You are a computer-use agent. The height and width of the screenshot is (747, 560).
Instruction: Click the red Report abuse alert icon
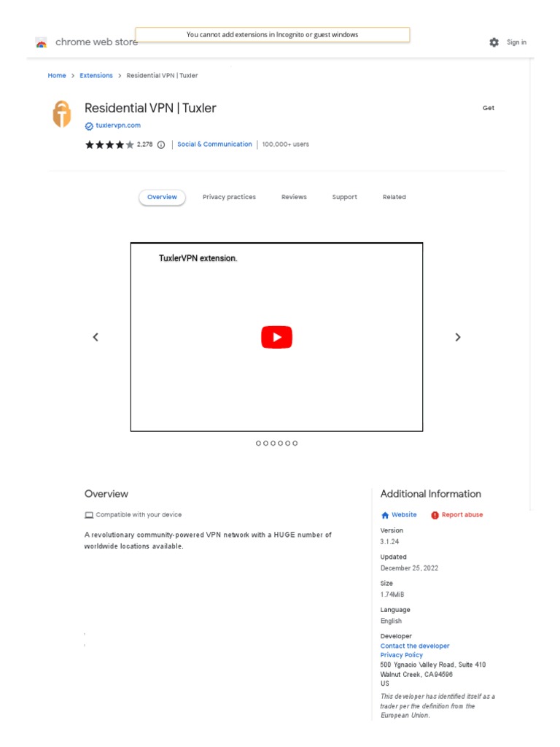pos(435,516)
